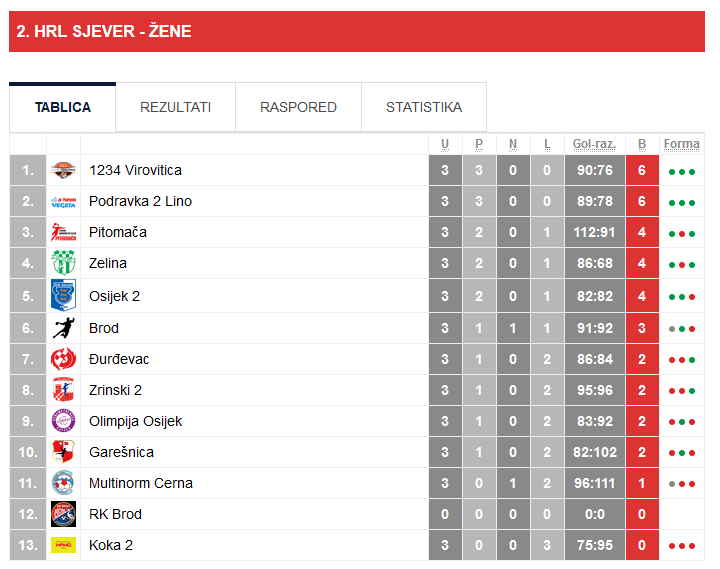Click the Koka 2 yellow logo
This screenshot has height=569, width=720.
pyautogui.click(x=63, y=545)
